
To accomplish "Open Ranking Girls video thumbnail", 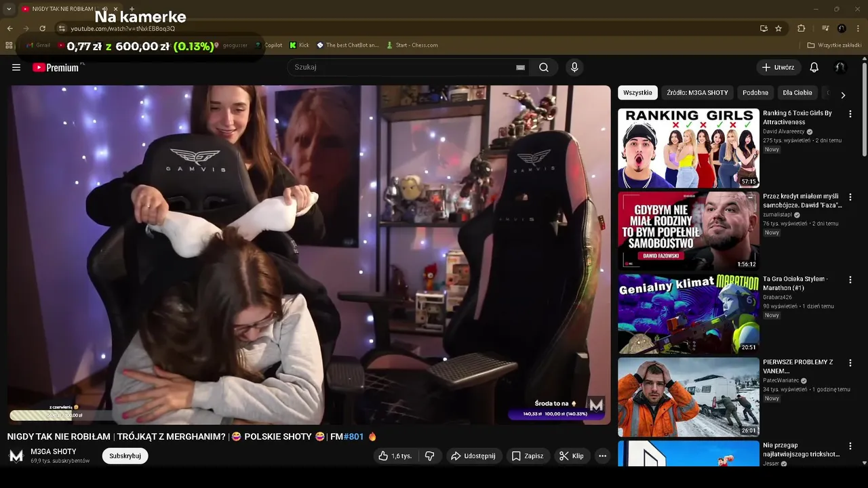I will pyautogui.click(x=688, y=148).
